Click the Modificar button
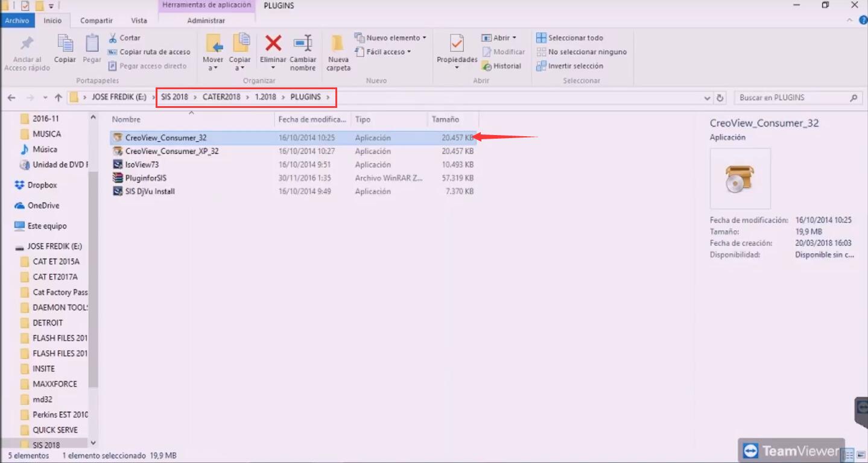This screenshot has height=463, width=868. (x=504, y=52)
